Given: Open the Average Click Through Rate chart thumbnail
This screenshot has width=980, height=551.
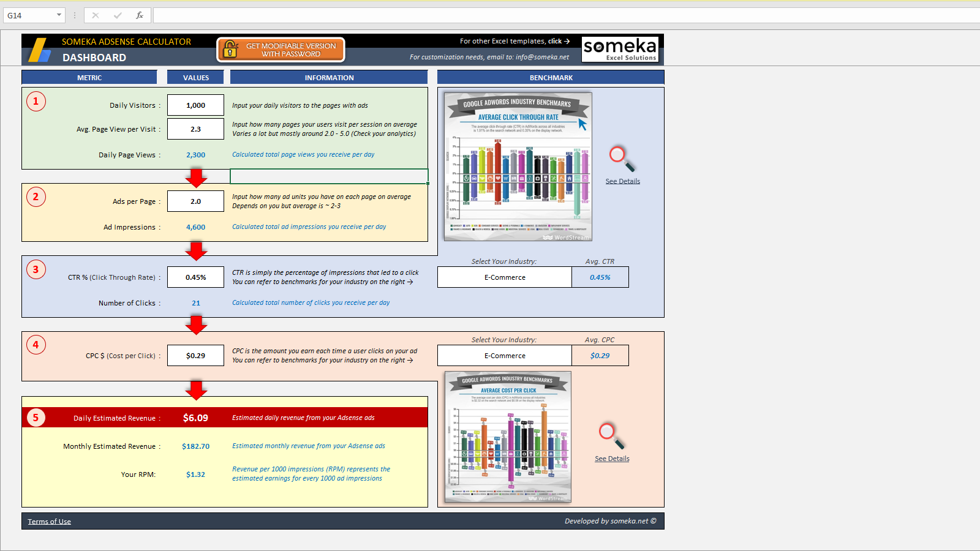Looking at the screenshot, I should point(518,167).
